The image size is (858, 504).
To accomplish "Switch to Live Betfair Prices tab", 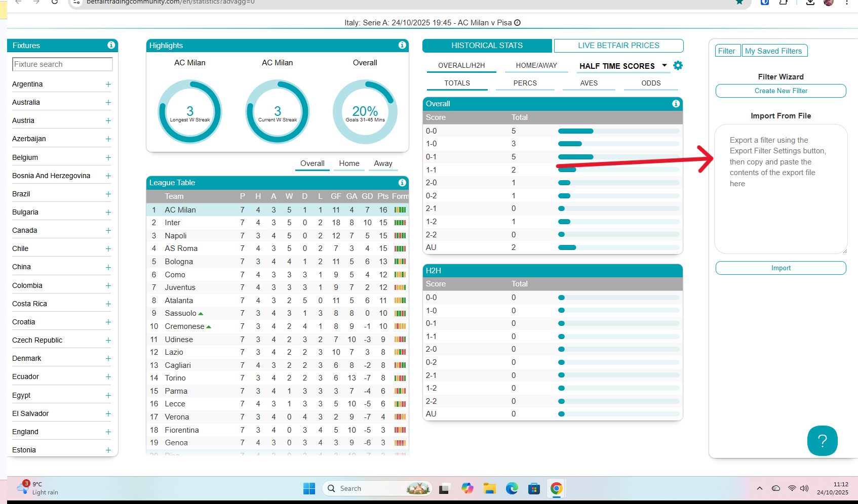I will pyautogui.click(x=618, y=46).
